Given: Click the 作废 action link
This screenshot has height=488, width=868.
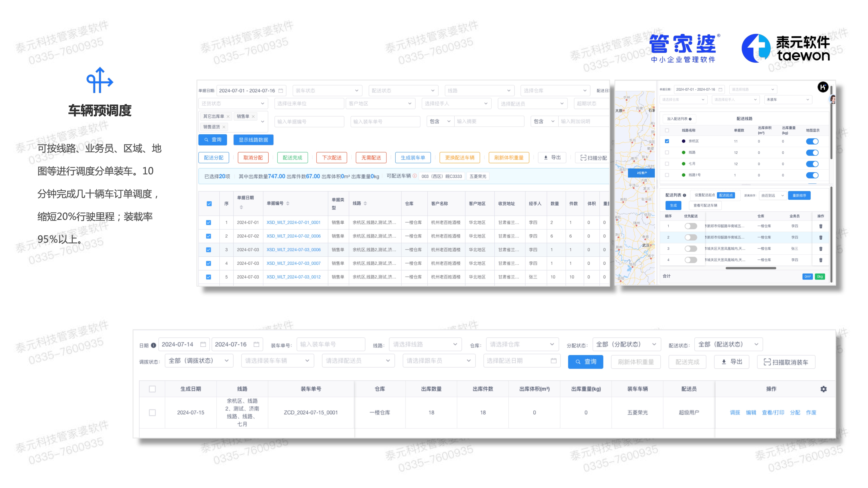Looking at the screenshot, I should pyautogui.click(x=811, y=413).
